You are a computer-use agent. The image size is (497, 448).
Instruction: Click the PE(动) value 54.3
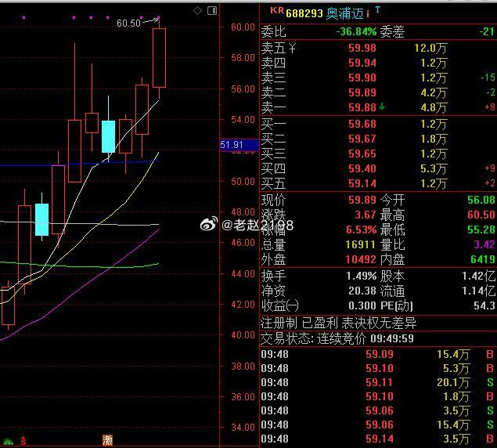(484, 306)
